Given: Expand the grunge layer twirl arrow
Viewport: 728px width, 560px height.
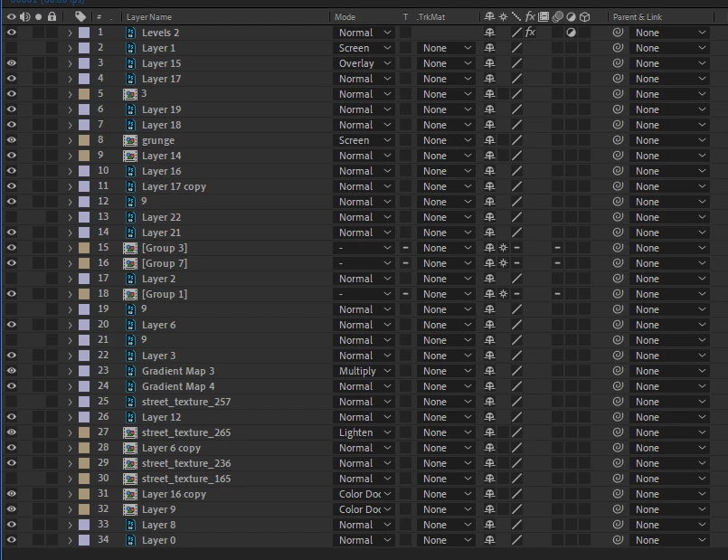Looking at the screenshot, I should [x=70, y=141].
